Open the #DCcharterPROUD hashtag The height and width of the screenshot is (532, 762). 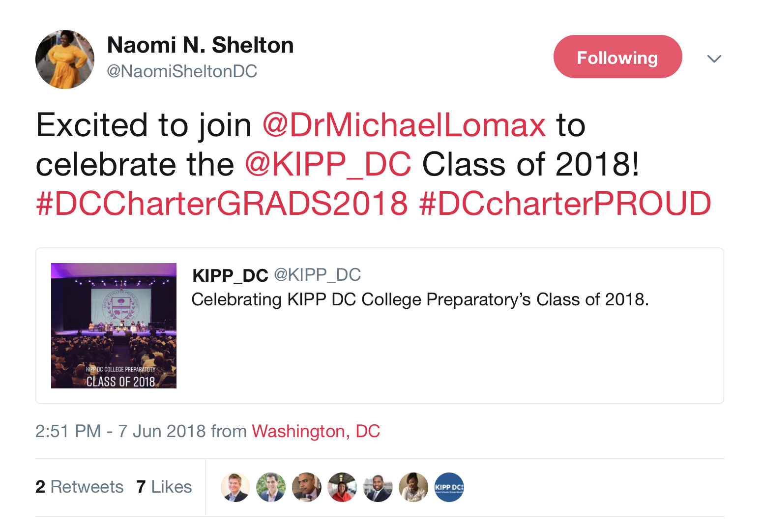[x=565, y=203]
